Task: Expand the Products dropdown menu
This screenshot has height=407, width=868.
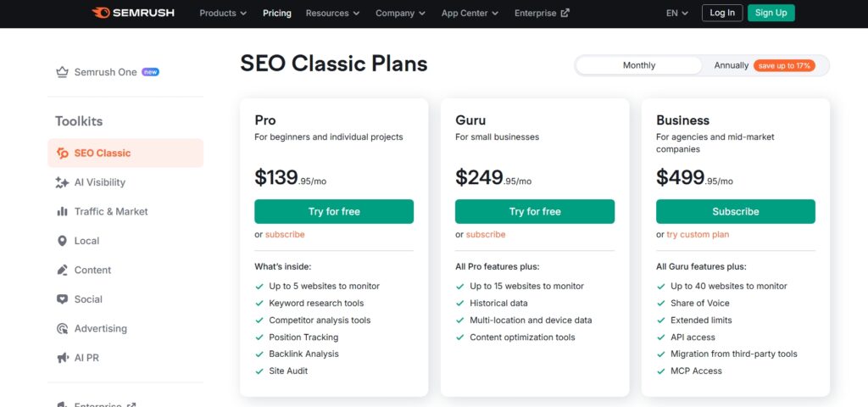Action: click(x=223, y=13)
